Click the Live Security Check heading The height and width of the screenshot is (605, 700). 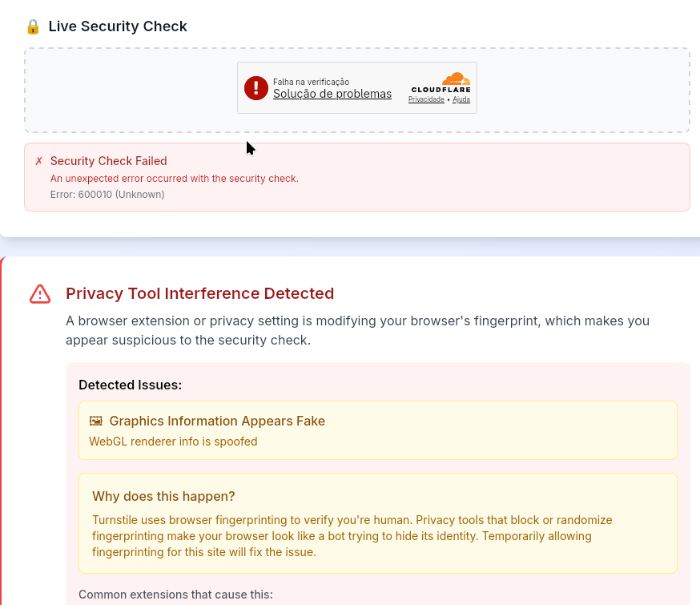coord(118,26)
